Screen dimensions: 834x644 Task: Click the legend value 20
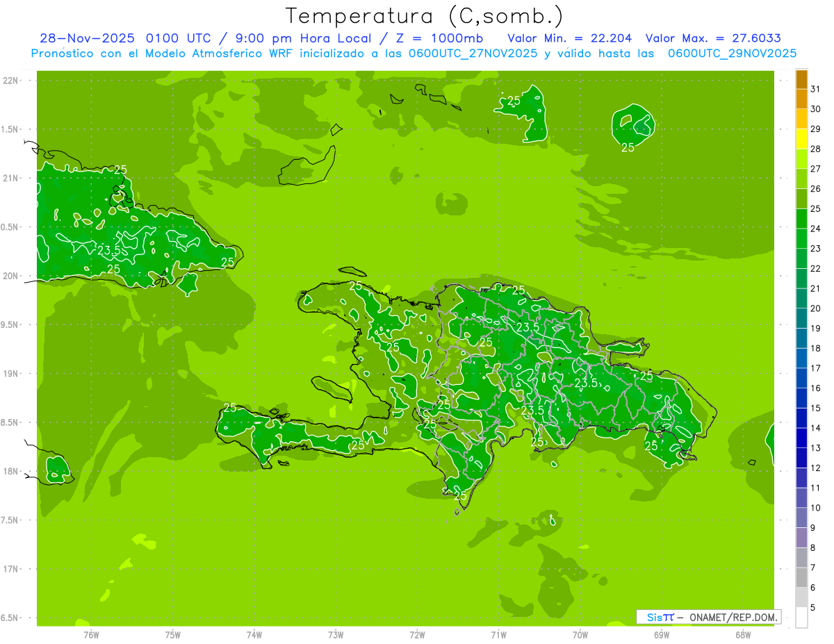click(x=816, y=308)
